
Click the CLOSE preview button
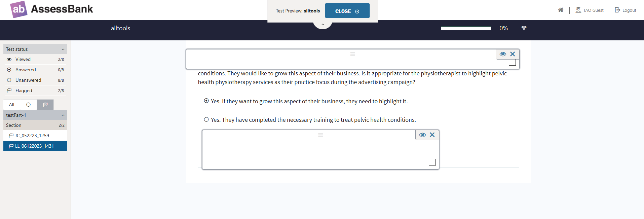[347, 11]
